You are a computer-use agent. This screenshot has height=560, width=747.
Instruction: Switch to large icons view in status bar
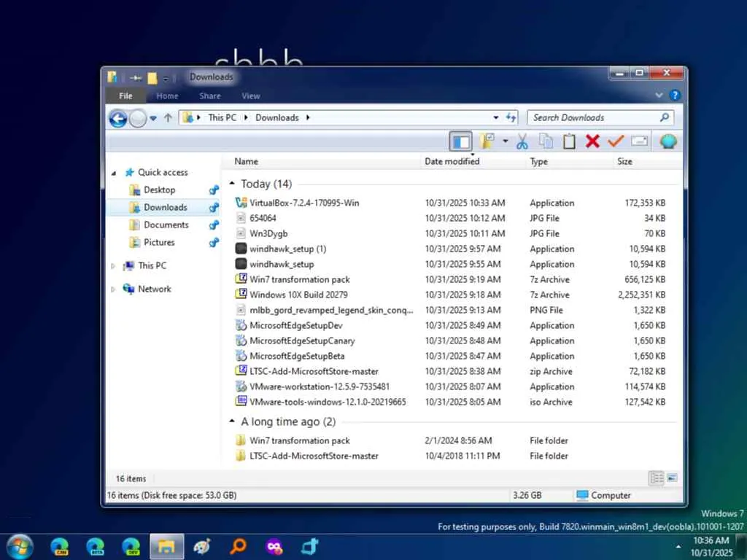coord(672,478)
